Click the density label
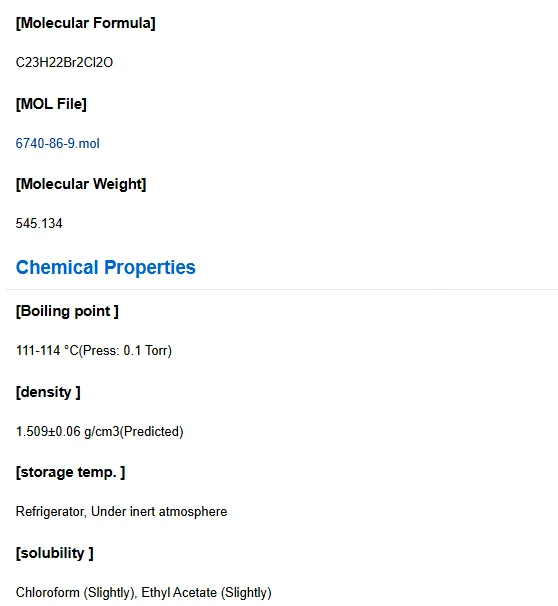 [x=48, y=392]
